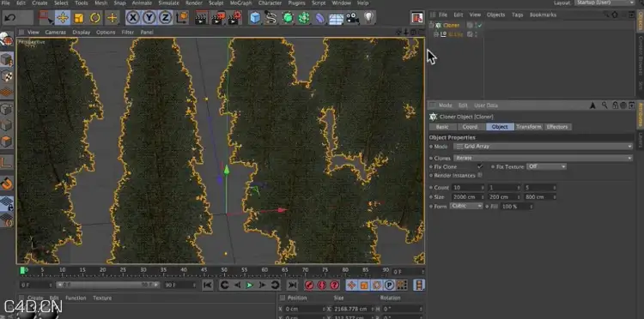The image size is (644, 319).
Task: Switch to the Basic tab
Action: pos(442,127)
